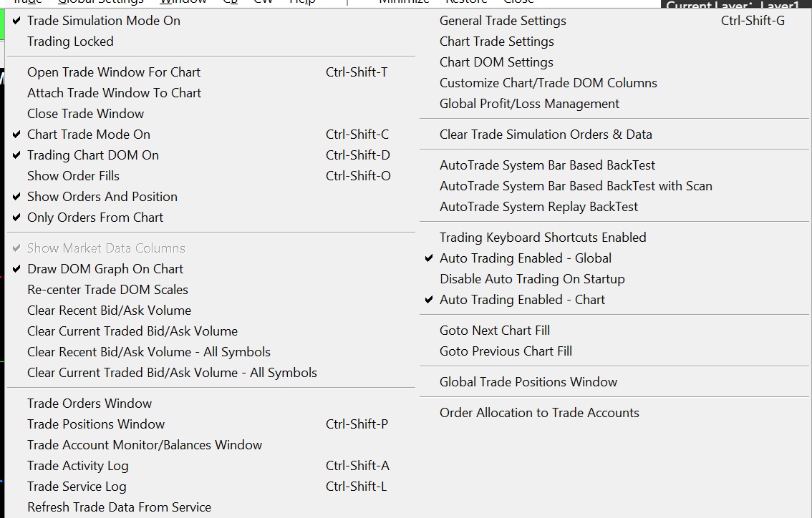Image resolution: width=812 pixels, height=518 pixels.
Task: Toggle Auto Trading Enabled - Chart
Action: click(522, 300)
